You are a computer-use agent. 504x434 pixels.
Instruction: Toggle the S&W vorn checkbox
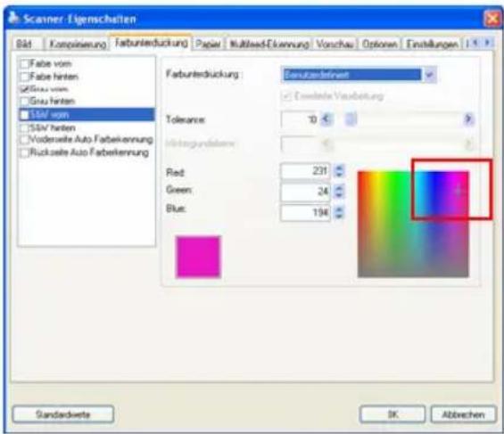(24, 115)
